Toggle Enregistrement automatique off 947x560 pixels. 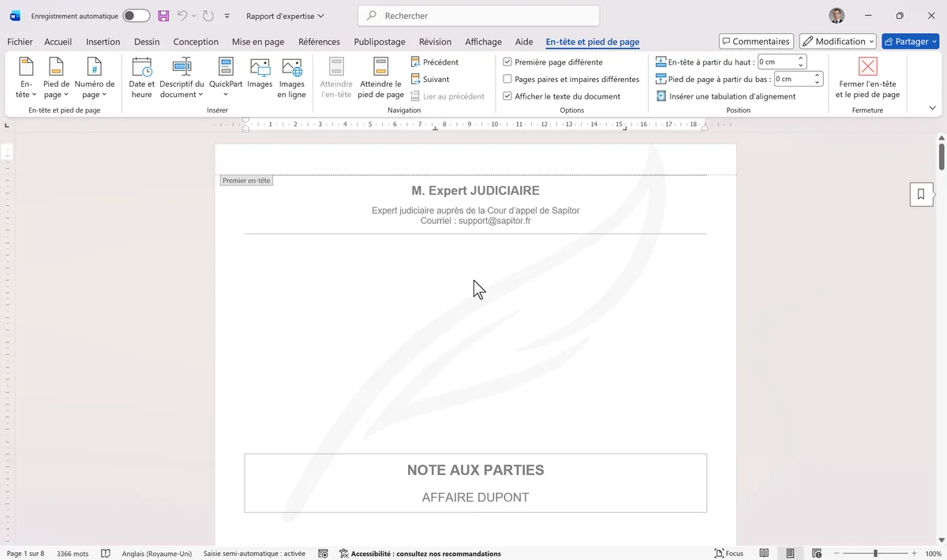coord(135,15)
